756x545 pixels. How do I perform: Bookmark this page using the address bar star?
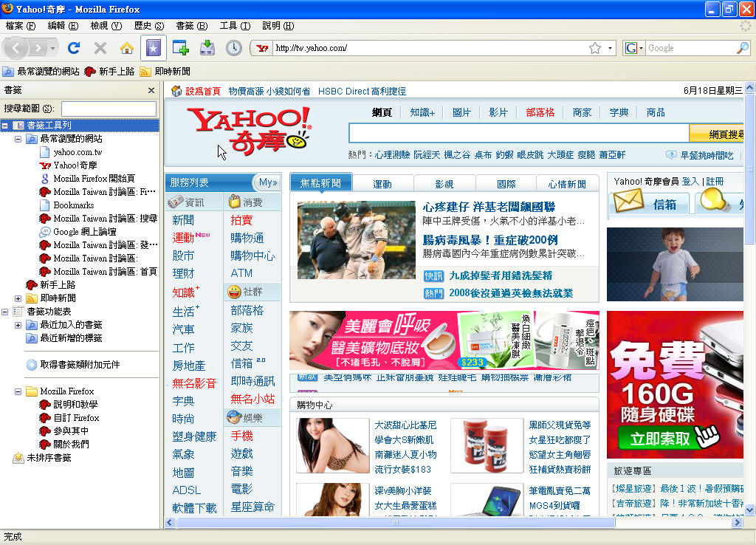[x=594, y=48]
